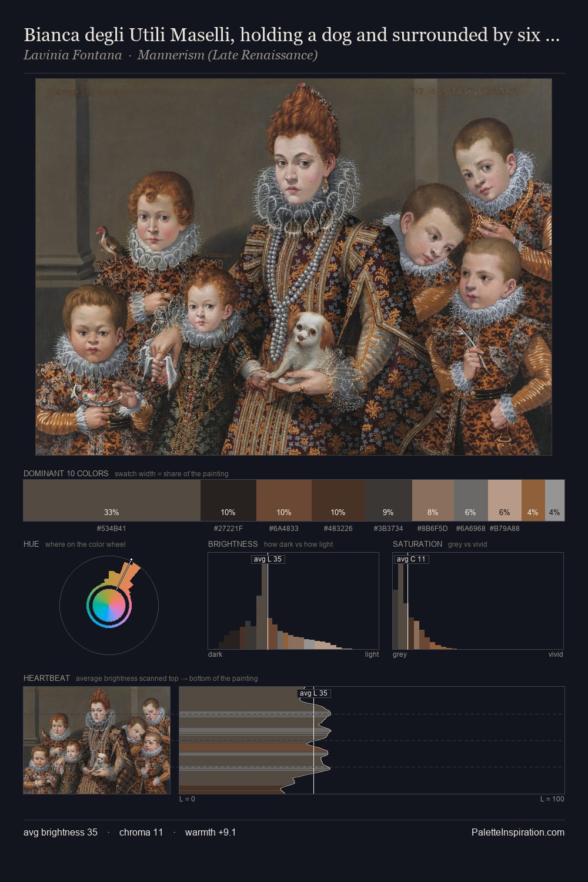
Task: Click the avg C 11 marker in the Saturation histogram
Action: pyautogui.click(x=411, y=559)
